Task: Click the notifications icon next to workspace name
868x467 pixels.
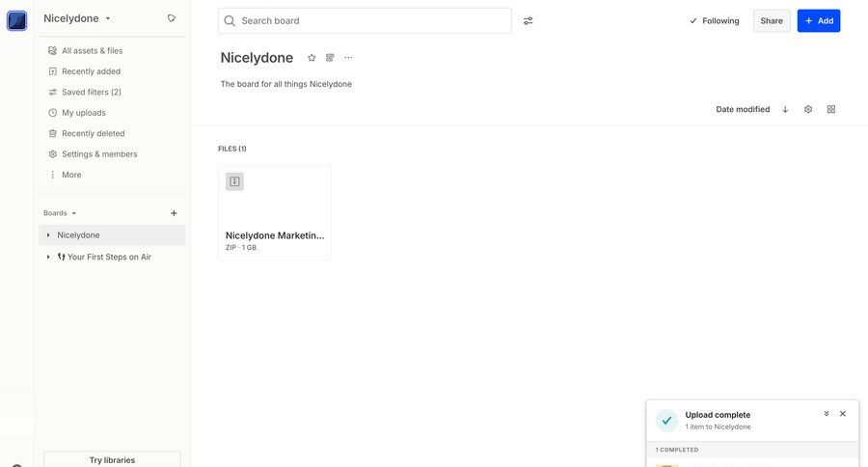Action: (x=172, y=18)
